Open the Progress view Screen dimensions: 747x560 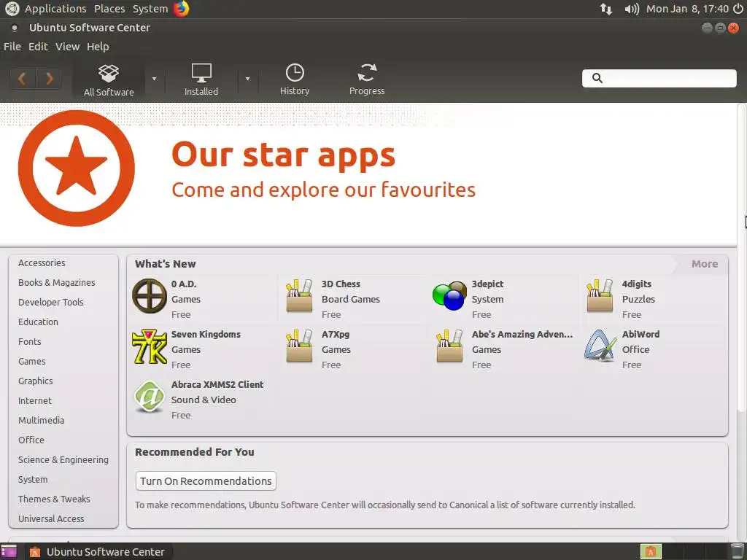point(367,80)
